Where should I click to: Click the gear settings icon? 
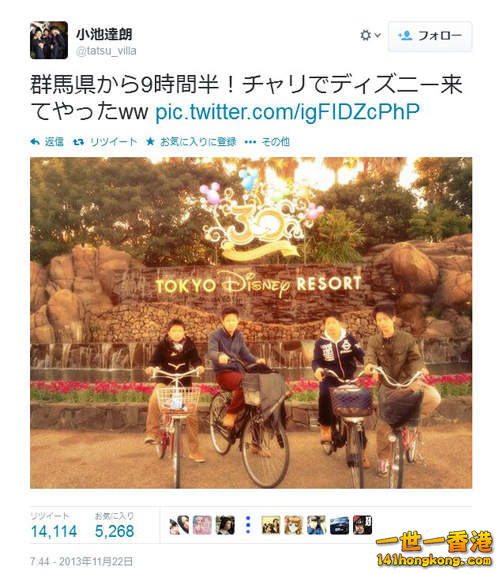tap(365, 36)
